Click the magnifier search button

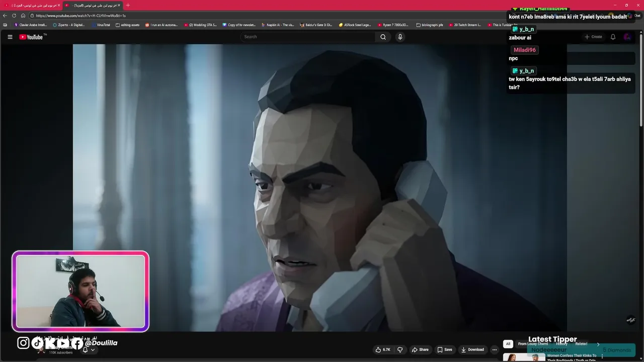coord(383,37)
